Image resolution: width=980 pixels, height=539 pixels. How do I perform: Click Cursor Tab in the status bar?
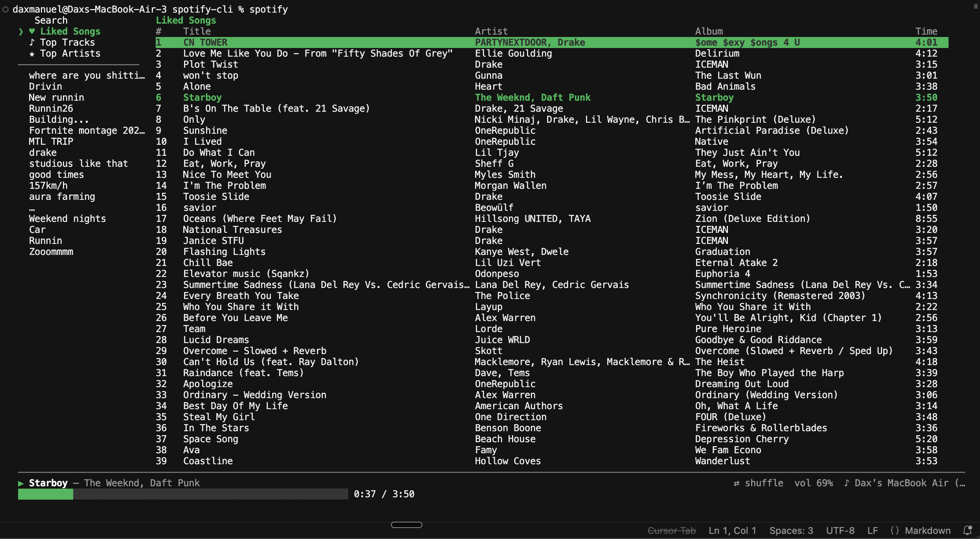click(x=671, y=530)
